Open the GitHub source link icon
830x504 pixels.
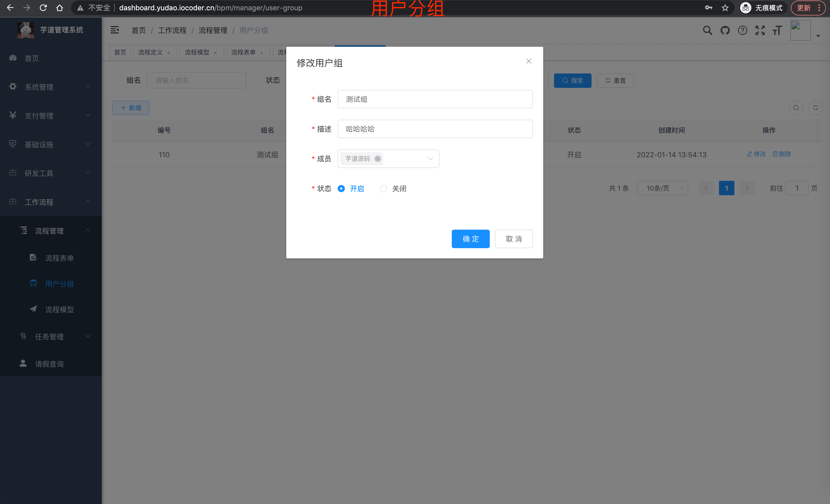tap(725, 30)
